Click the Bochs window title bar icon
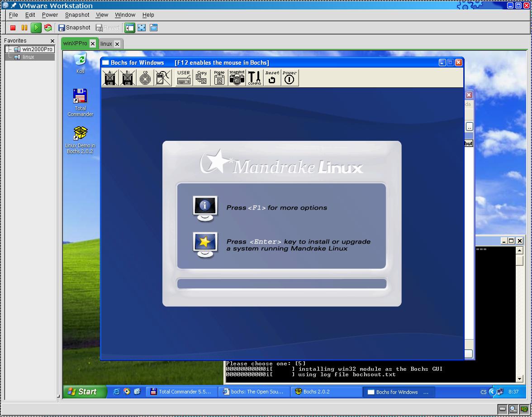This screenshot has width=532, height=417. click(105, 62)
